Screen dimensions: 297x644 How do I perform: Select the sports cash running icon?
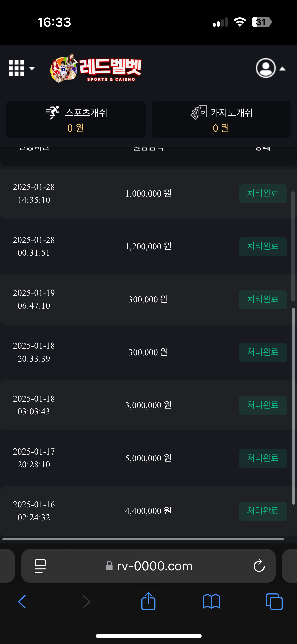coord(52,112)
